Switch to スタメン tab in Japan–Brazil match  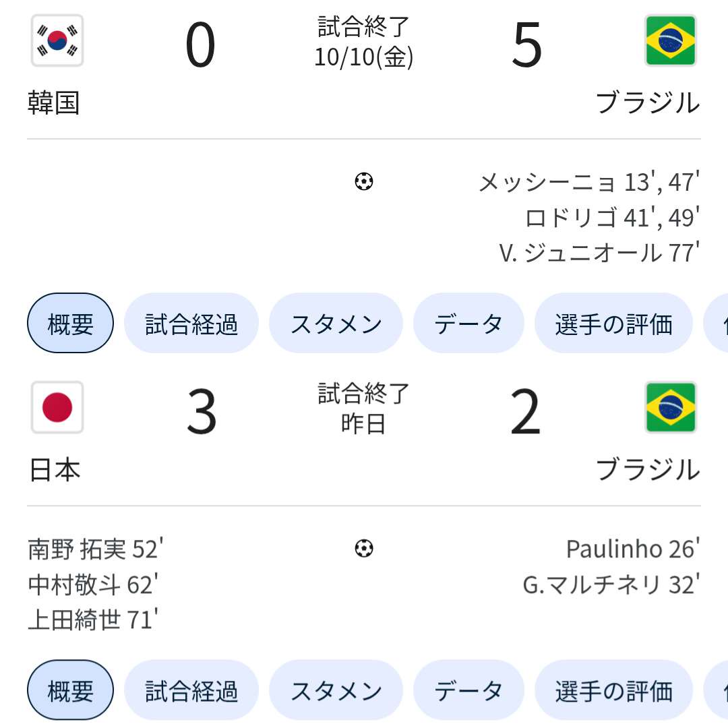pyautogui.click(x=336, y=690)
